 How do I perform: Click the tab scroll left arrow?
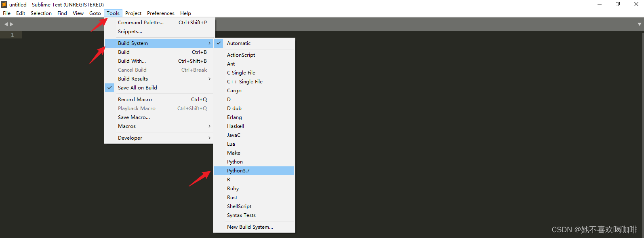coord(6,24)
